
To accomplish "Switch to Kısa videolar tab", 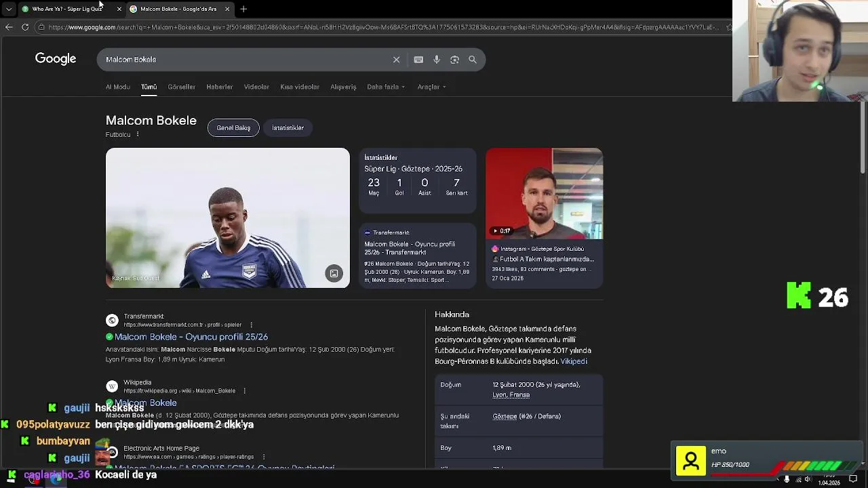I will [300, 87].
